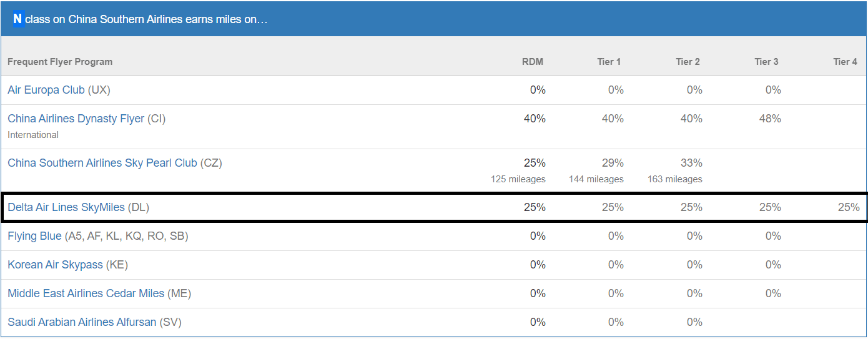Click the Tier 1 column header
Screen dimensions: 868x339
pos(609,62)
